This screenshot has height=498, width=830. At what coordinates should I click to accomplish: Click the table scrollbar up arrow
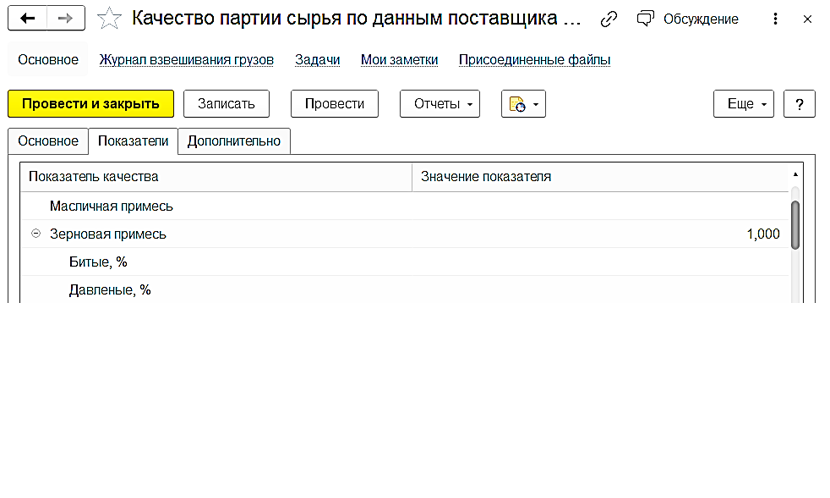point(795,174)
